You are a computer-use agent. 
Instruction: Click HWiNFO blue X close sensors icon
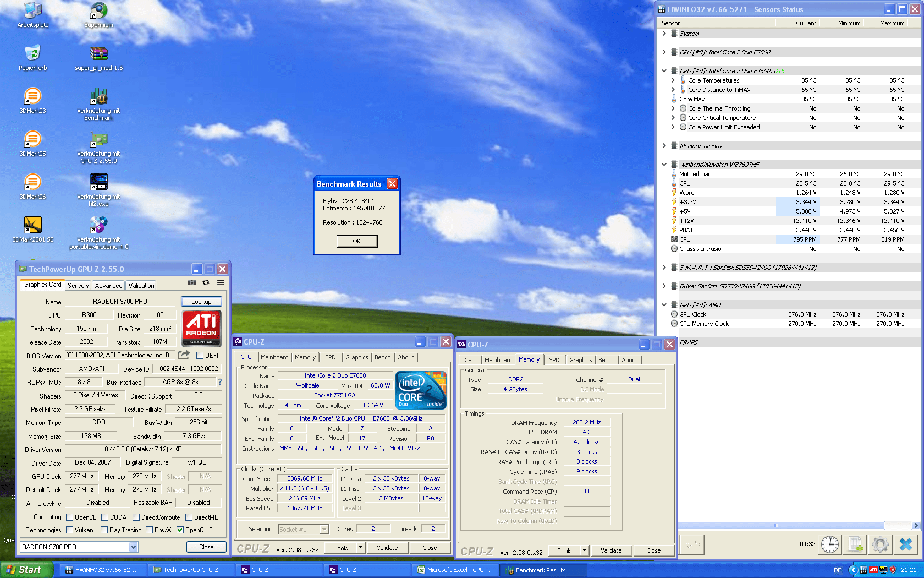[x=906, y=544]
